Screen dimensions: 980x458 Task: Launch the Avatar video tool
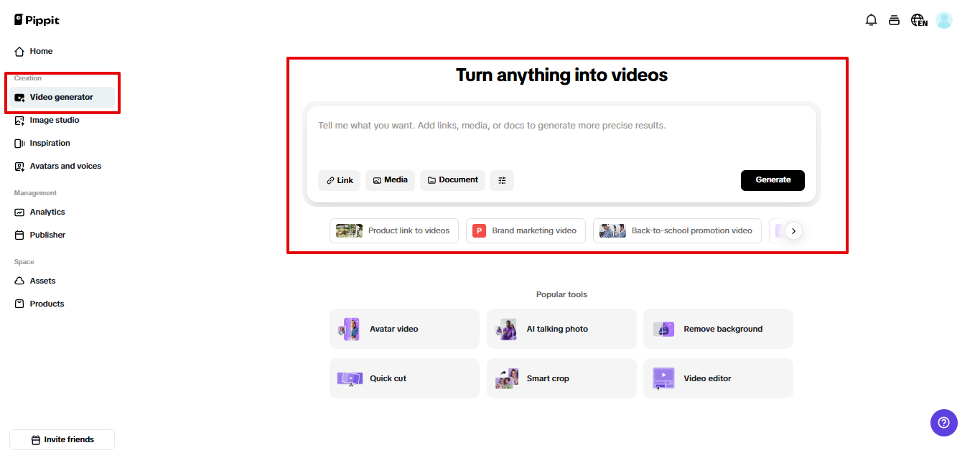pyautogui.click(x=403, y=328)
